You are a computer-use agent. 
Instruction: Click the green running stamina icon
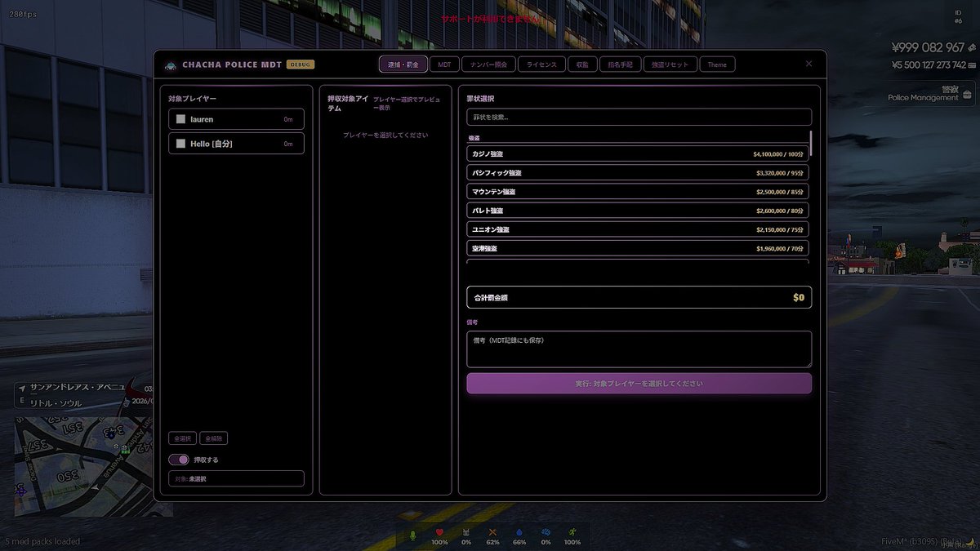tap(572, 533)
